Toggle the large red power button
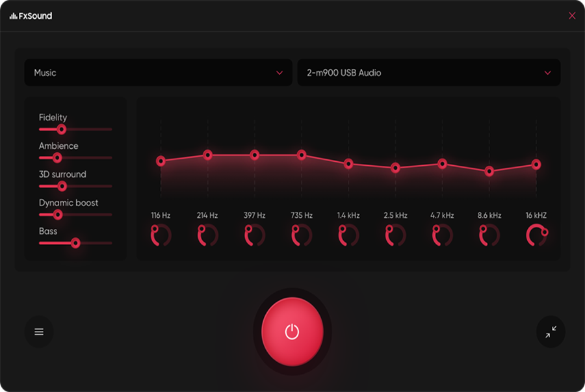Screen dimensions: 585x392 click(x=292, y=332)
